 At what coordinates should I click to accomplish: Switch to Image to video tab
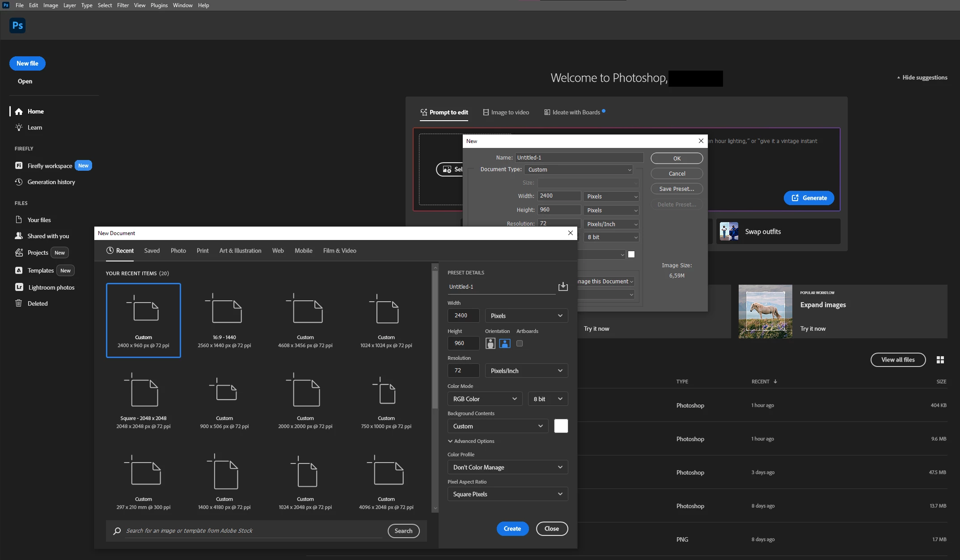[506, 112]
